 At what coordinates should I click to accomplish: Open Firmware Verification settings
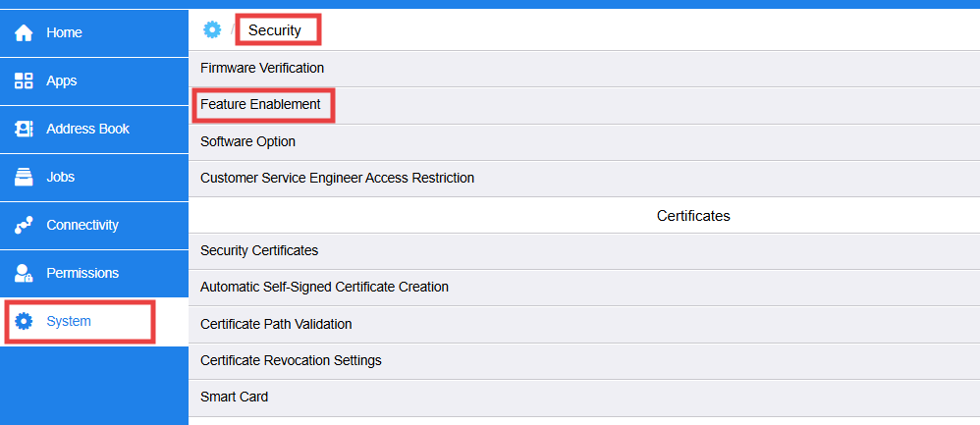tap(262, 69)
